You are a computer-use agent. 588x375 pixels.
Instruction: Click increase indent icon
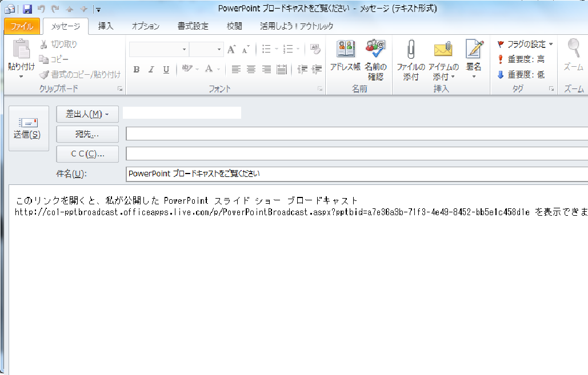pyautogui.click(x=317, y=69)
